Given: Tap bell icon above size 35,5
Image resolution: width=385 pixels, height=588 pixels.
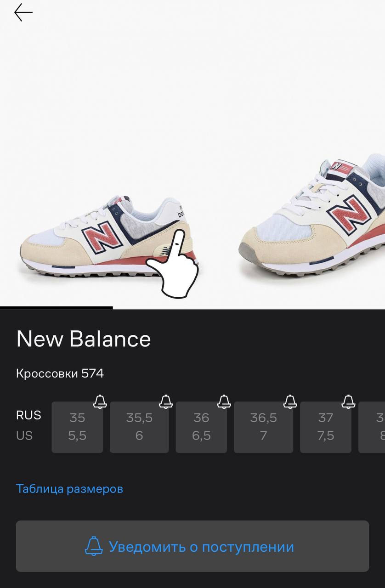Looking at the screenshot, I should [166, 401].
